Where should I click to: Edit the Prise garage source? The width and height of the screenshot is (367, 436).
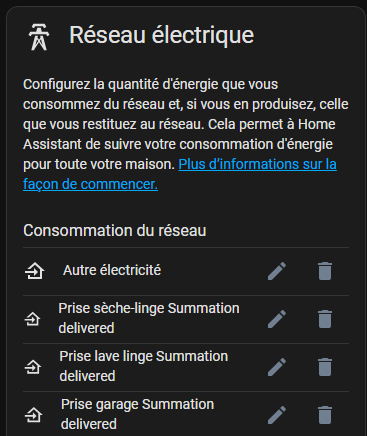pos(277,415)
